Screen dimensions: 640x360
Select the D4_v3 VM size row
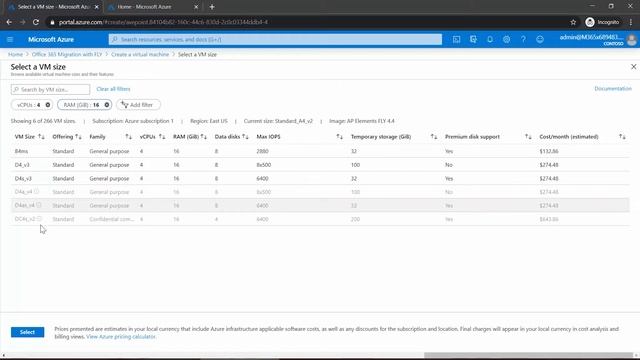320,165
